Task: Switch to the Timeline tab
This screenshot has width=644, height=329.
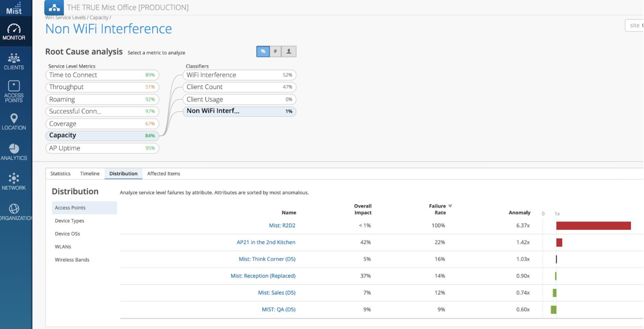Action: tap(90, 174)
